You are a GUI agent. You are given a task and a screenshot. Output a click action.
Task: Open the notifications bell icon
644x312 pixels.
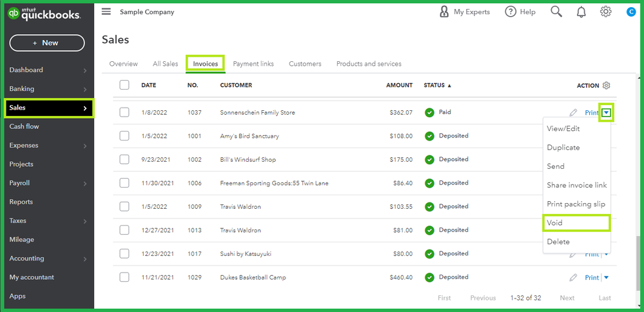581,12
